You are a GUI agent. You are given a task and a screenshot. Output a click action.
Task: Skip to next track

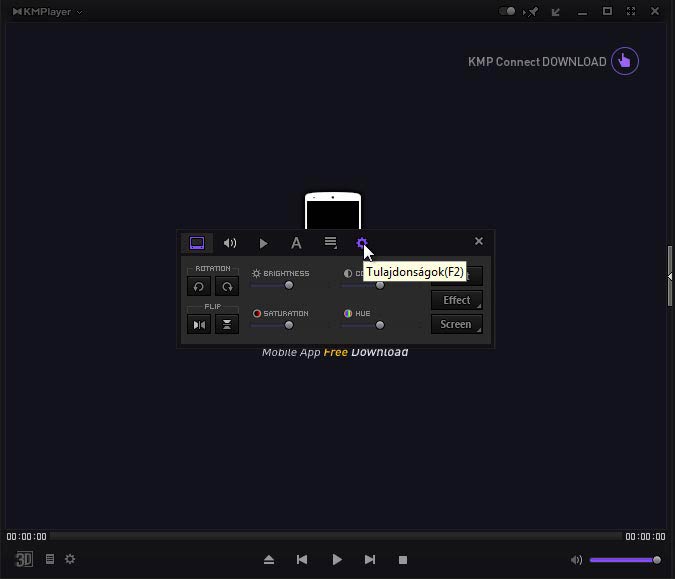coord(370,560)
